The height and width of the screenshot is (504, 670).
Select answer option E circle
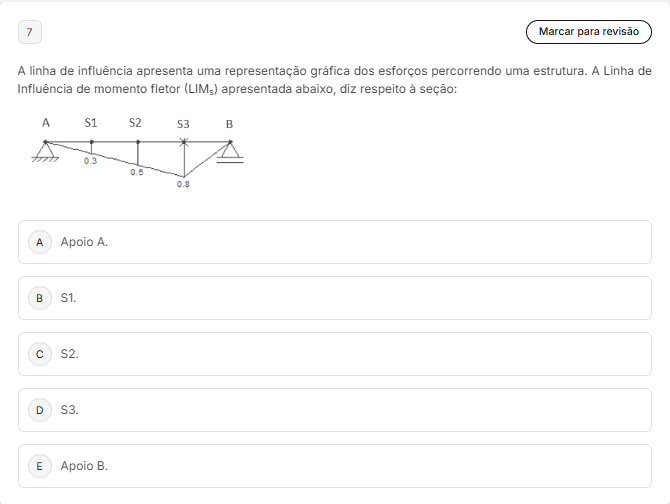pyautogui.click(x=40, y=466)
